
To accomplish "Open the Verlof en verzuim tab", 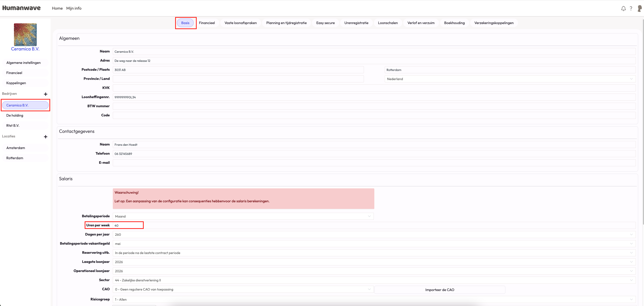I will click(x=421, y=23).
